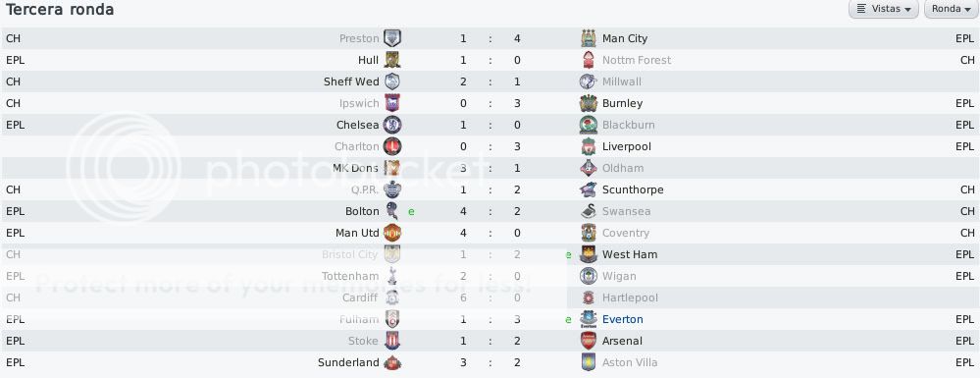Click the Arsenal club badge
This screenshot has width=980, height=378.
coord(589,341)
